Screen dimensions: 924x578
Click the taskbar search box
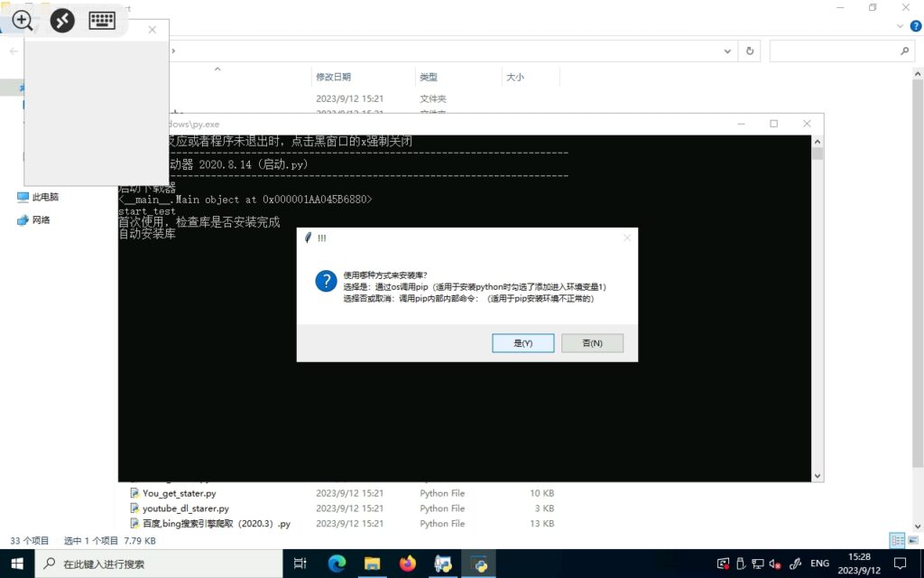tap(162, 564)
